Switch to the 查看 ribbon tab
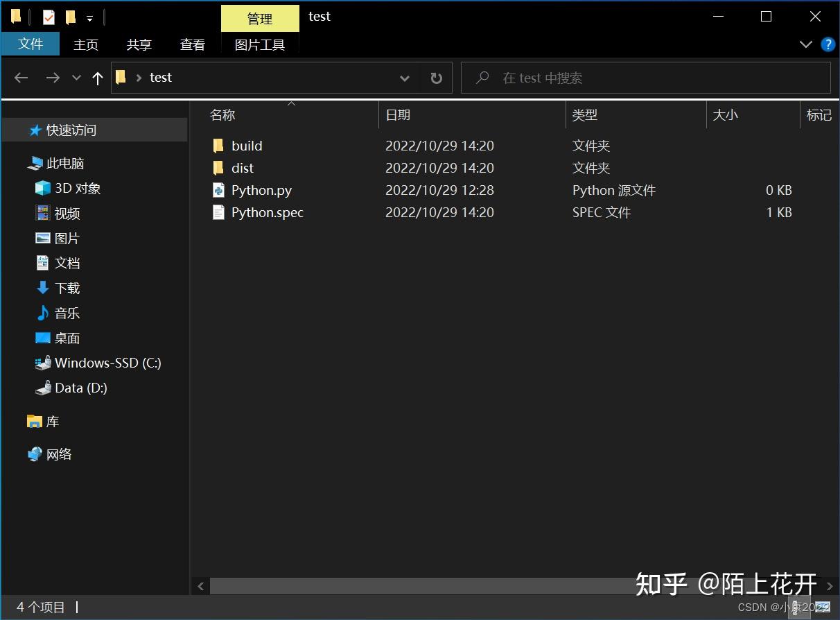 coord(193,44)
